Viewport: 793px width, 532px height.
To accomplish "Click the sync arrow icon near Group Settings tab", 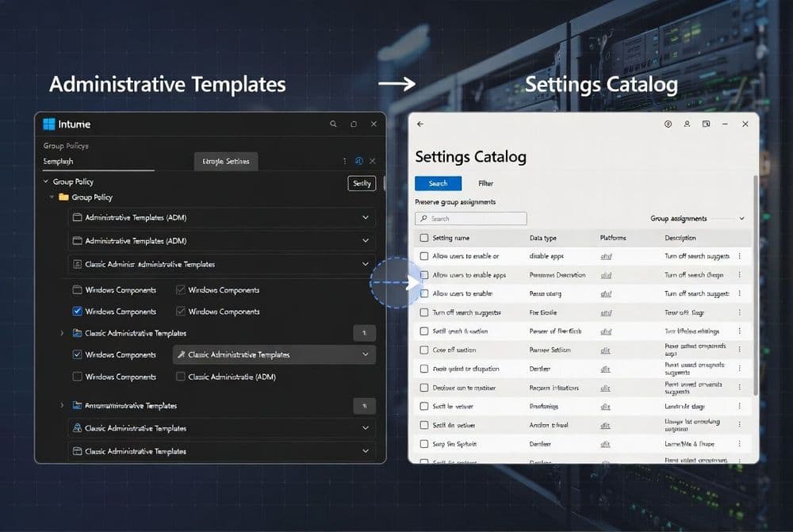I will click(358, 161).
